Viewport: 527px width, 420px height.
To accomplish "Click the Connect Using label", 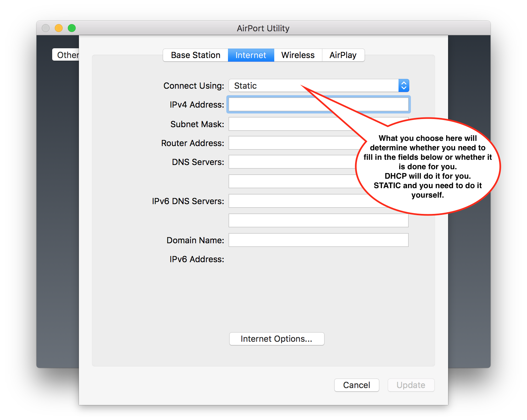I will [194, 86].
